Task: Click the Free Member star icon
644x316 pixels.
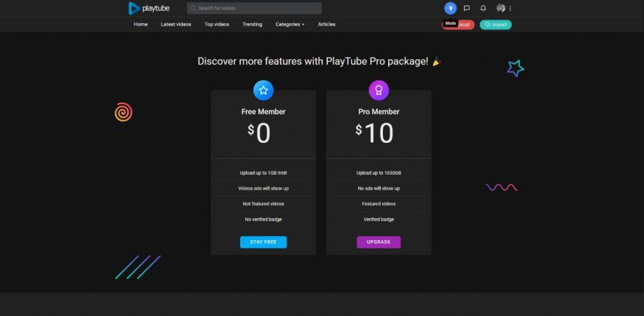Action: point(263,90)
